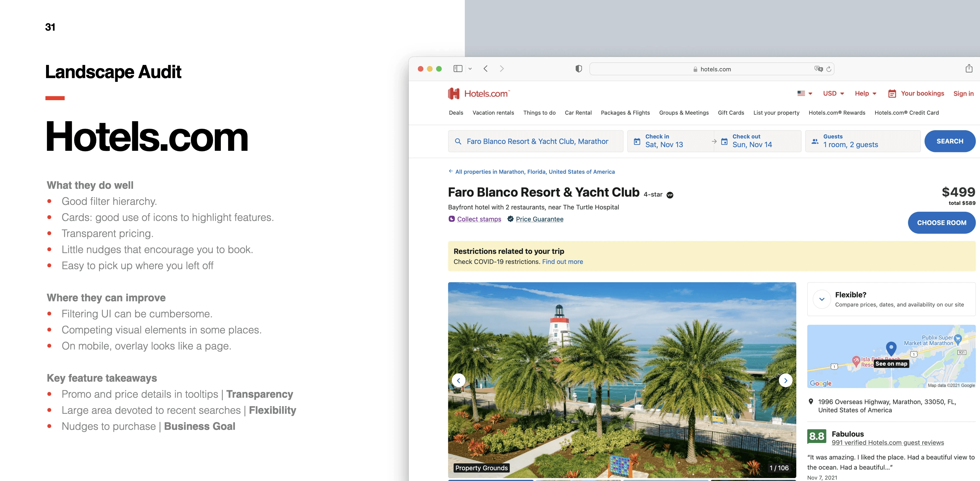This screenshot has height=481, width=980.
Task: Click the translate icon in address bar
Action: tap(818, 69)
